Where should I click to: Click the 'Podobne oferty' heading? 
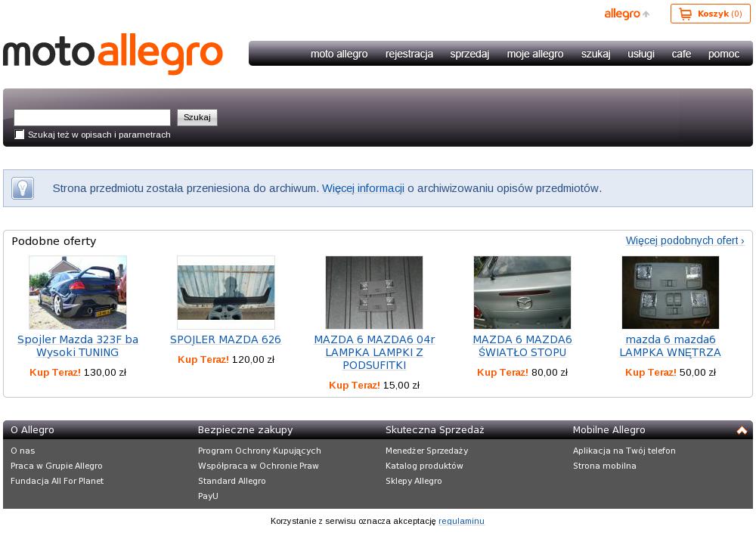point(54,241)
